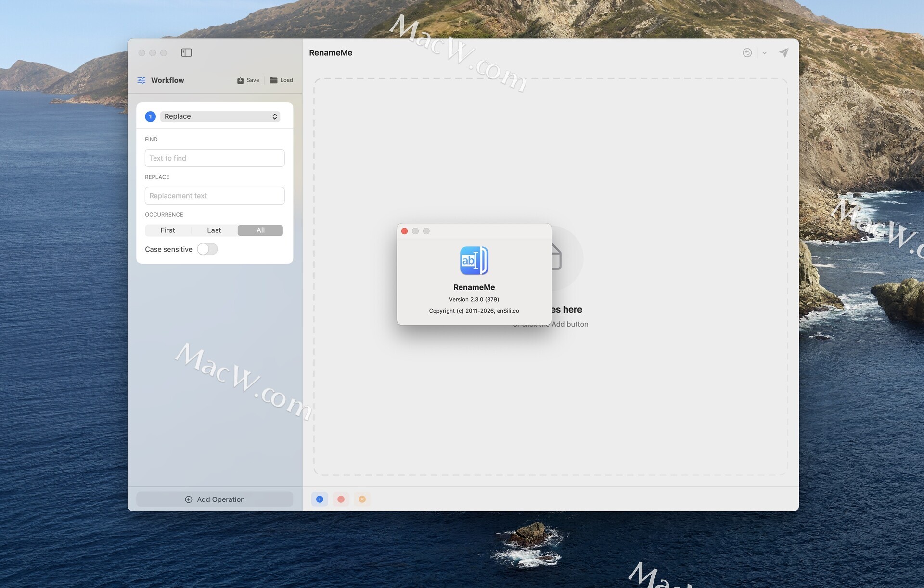This screenshot has height=588, width=924.
Task: Save the current workflow
Action: tap(248, 80)
